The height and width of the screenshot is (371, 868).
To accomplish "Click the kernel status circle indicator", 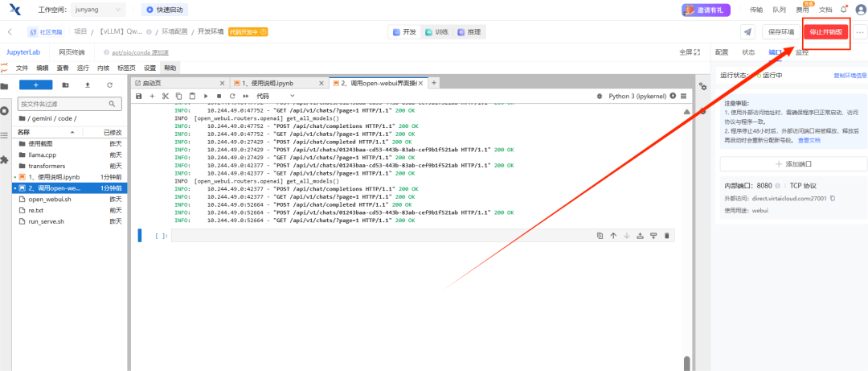I will point(674,96).
